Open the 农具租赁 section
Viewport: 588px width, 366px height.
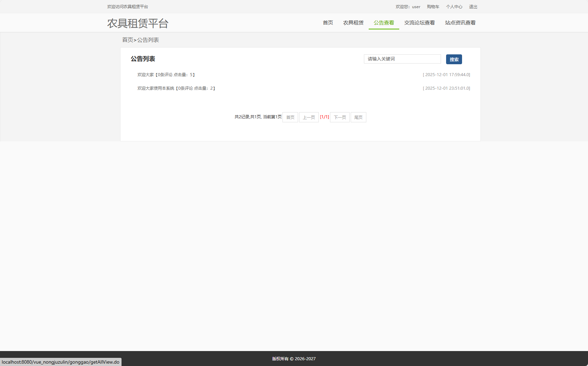[x=353, y=22]
